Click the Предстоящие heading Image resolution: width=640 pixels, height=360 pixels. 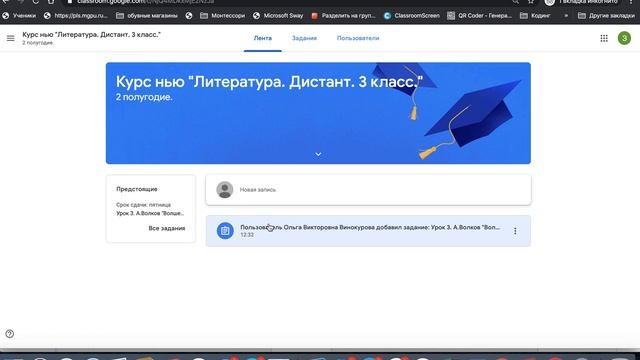[x=137, y=189]
